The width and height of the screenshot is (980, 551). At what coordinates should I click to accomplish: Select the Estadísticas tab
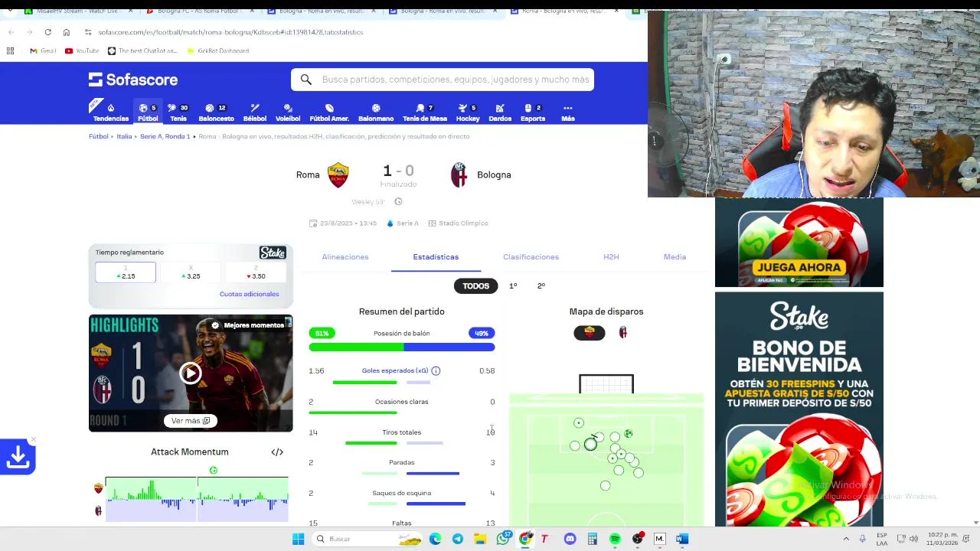point(436,257)
